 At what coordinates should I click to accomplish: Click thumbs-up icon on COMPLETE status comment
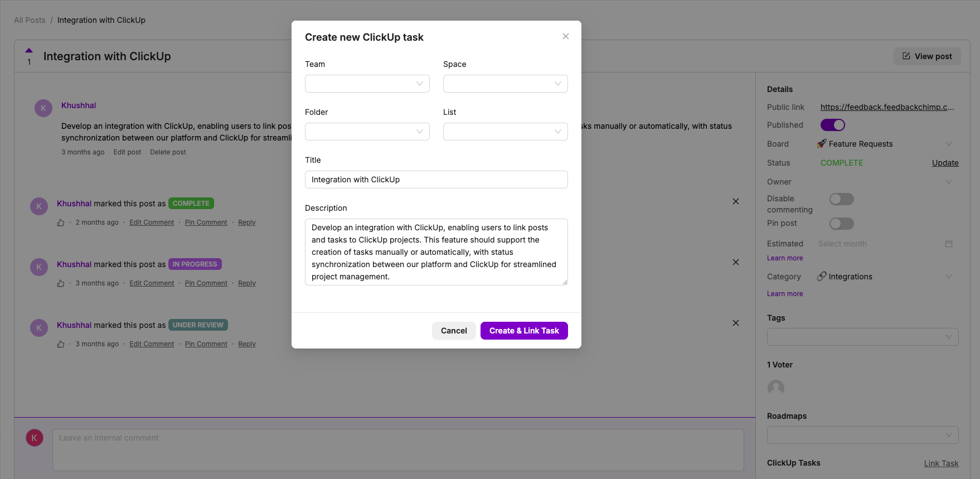(x=61, y=222)
